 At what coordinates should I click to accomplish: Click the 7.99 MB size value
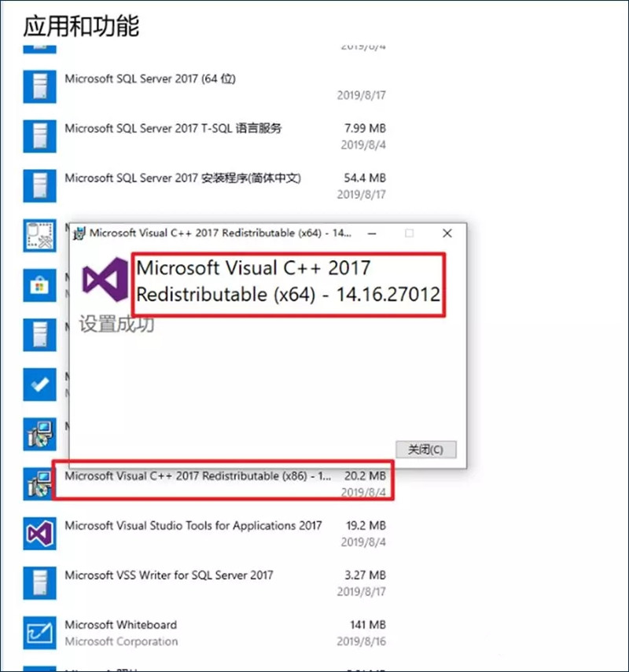pyautogui.click(x=365, y=128)
